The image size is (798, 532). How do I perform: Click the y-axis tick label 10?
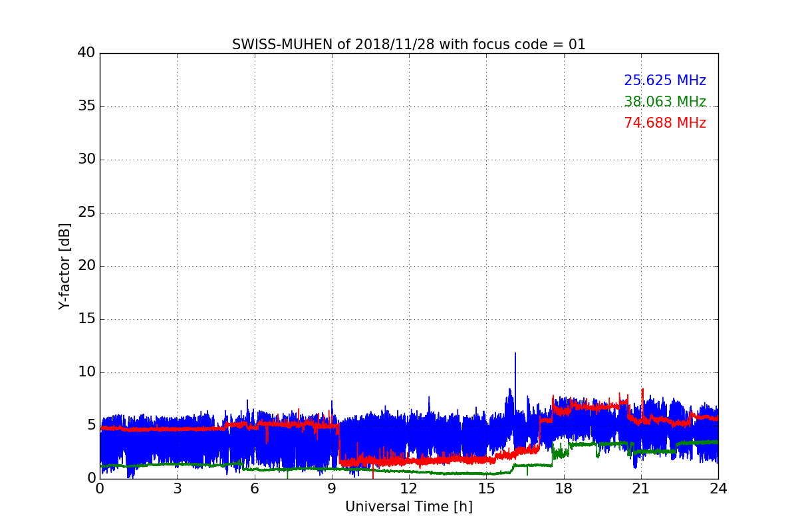[86, 372]
